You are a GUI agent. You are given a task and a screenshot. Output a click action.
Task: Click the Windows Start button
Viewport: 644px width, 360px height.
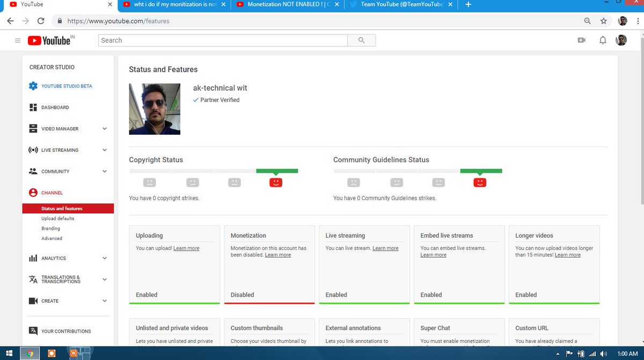pyautogui.click(x=9, y=354)
